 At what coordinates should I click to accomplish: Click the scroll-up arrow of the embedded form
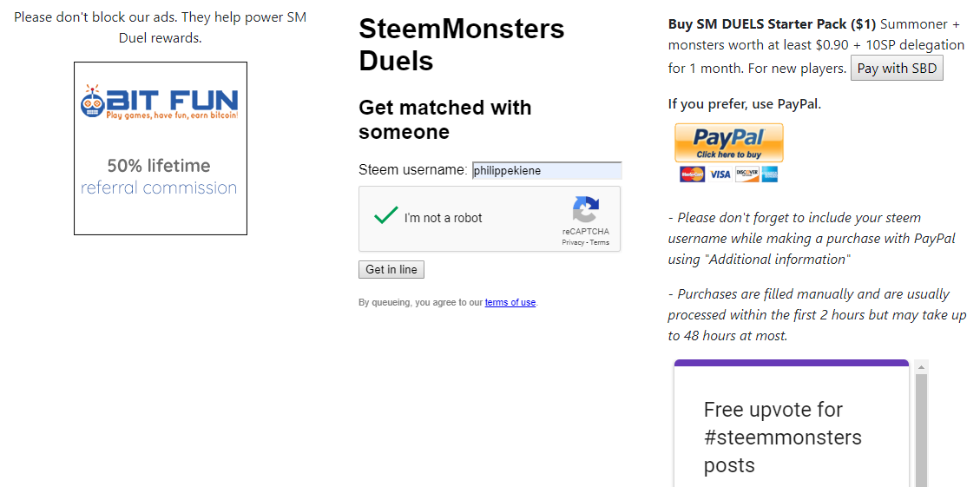click(x=921, y=366)
